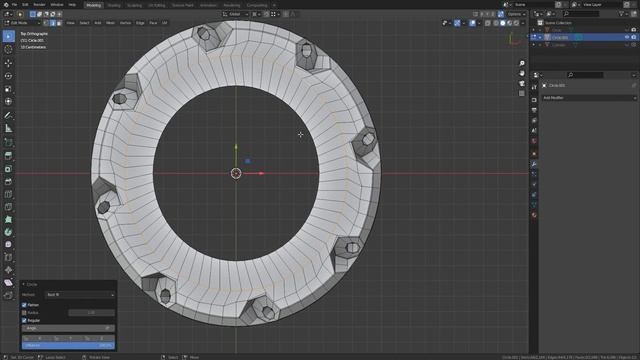Switch to the UV Editing workspace tab
Viewport: 640px width, 360px height.
tap(157, 5)
